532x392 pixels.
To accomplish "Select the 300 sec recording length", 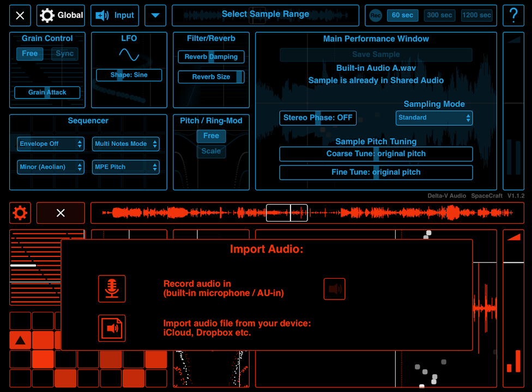I will 439,15.
